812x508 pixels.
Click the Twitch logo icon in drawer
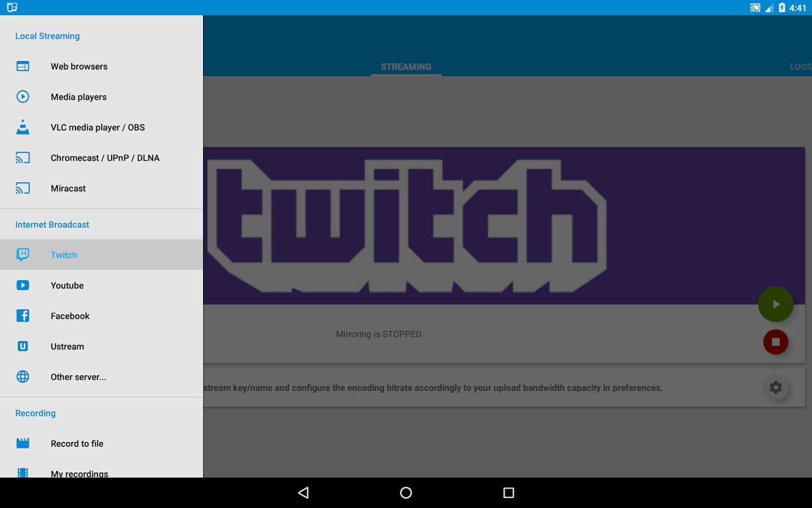coord(23,255)
